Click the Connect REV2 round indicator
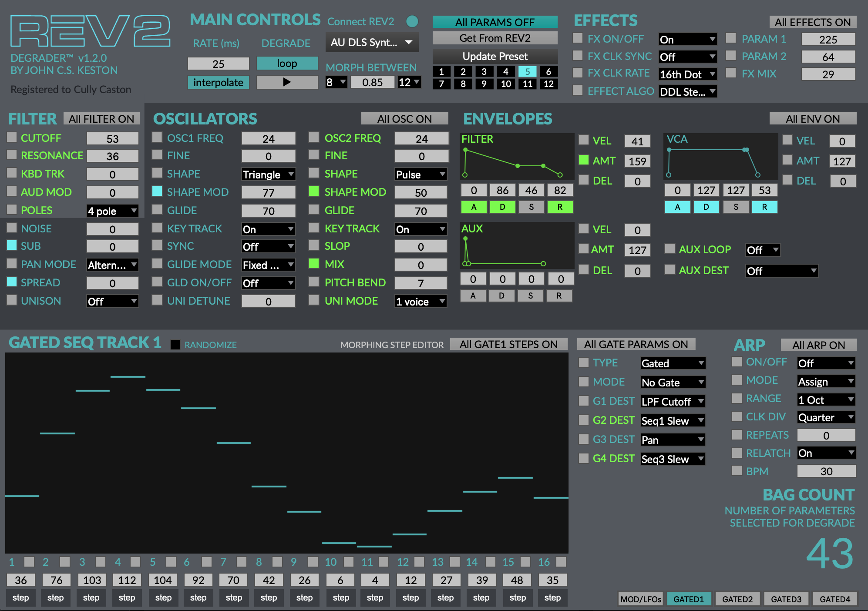This screenshot has height=611, width=868. tap(412, 21)
